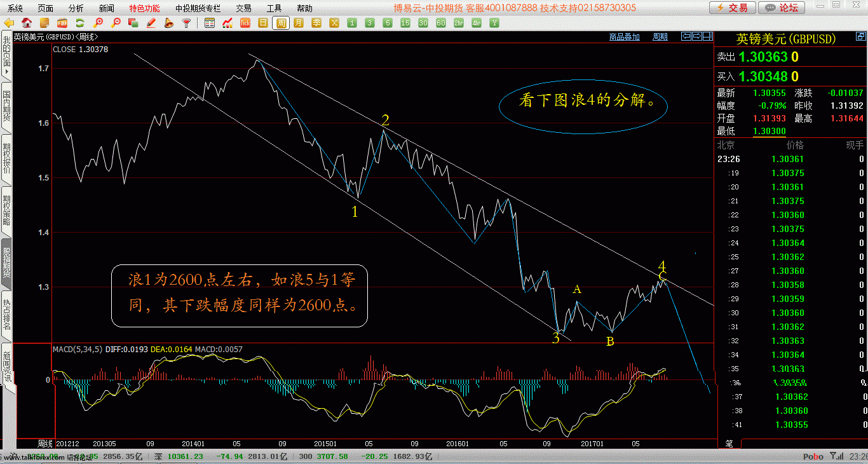The height and width of the screenshot is (464, 868).
Task: Click the X custom period icon
Action: pos(334,23)
